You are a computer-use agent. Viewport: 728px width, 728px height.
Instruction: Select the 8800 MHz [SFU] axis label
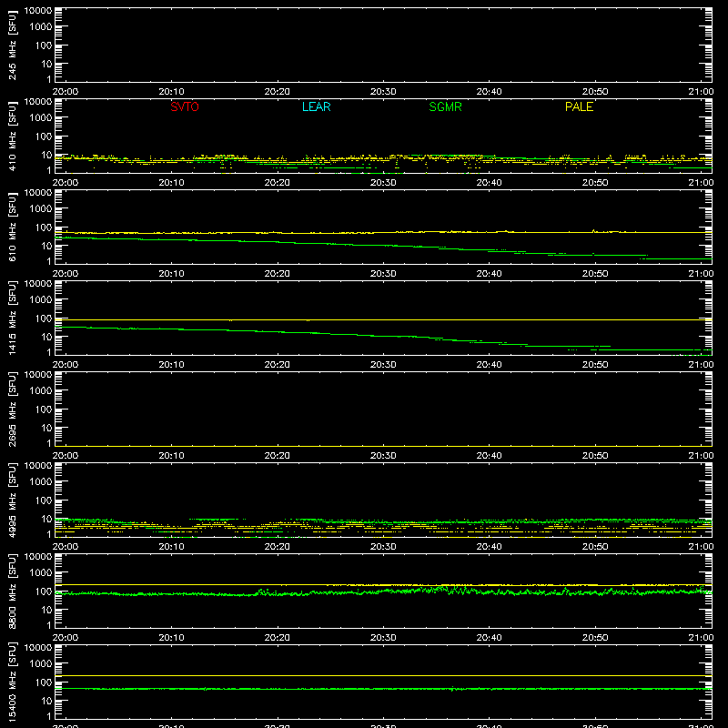[12, 591]
